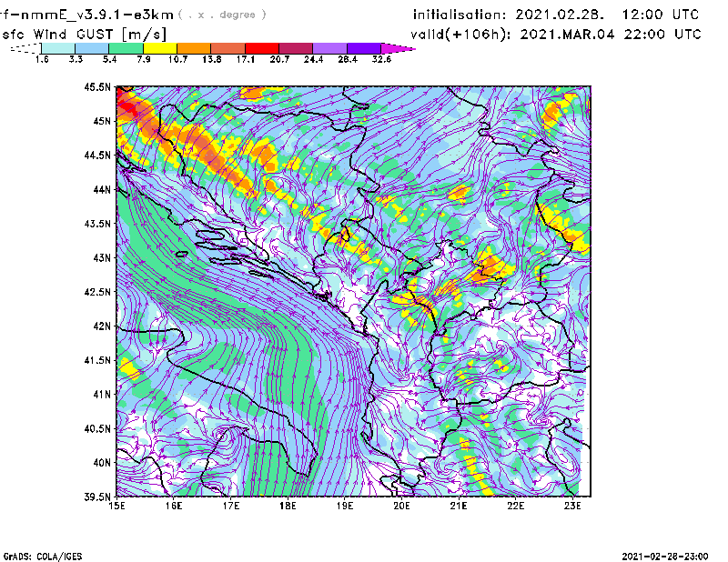Choose the violet 28.4–32.6 legend swatch
The height and width of the screenshot is (562, 728).
tap(363, 48)
